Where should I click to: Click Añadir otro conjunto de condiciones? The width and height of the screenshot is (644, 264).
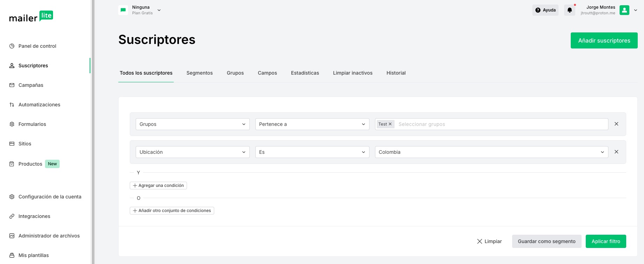tap(172, 211)
